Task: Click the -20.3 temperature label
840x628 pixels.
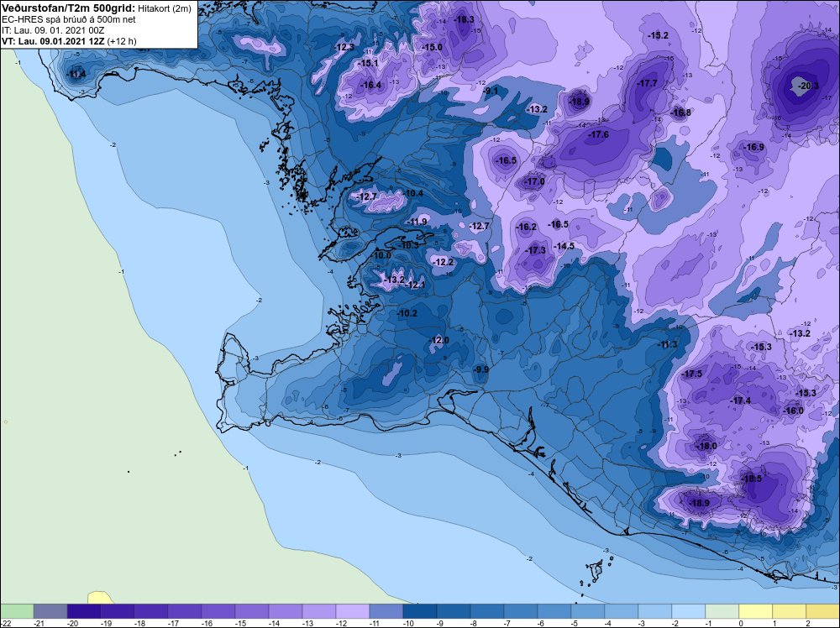Action: (x=808, y=86)
